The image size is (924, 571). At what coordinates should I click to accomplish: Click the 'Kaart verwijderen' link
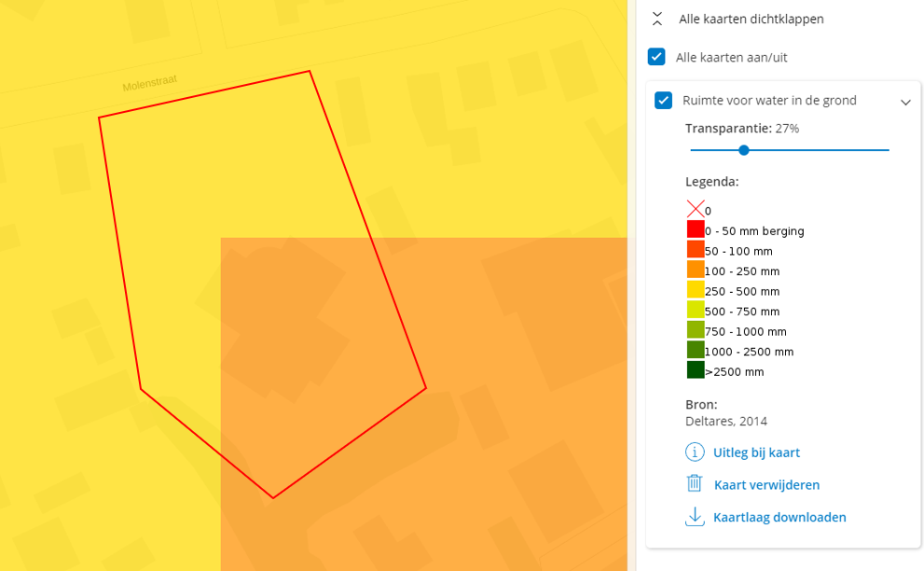766,485
